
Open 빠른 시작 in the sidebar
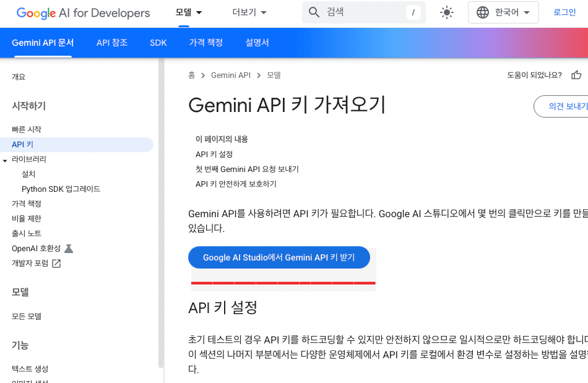26,129
